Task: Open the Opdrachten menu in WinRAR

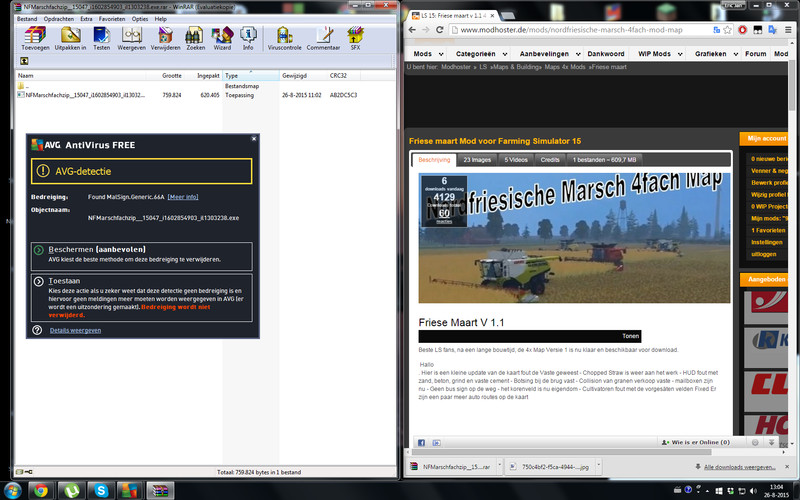Action: [58, 19]
